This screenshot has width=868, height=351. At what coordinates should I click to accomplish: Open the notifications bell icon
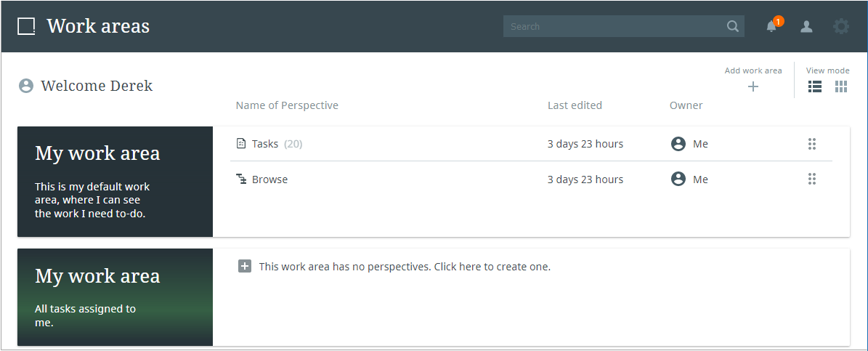(x=771, y=26)
